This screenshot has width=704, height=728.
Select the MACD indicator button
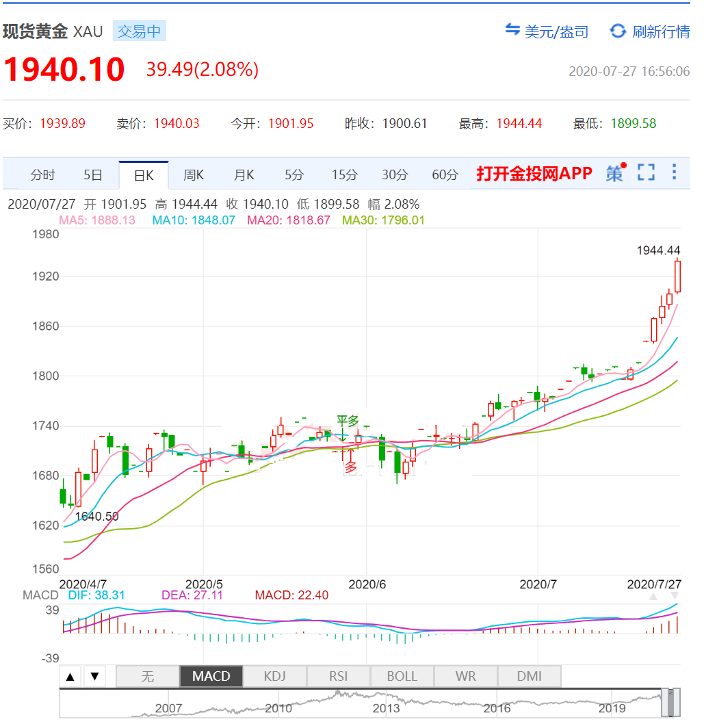coord(211,677)
